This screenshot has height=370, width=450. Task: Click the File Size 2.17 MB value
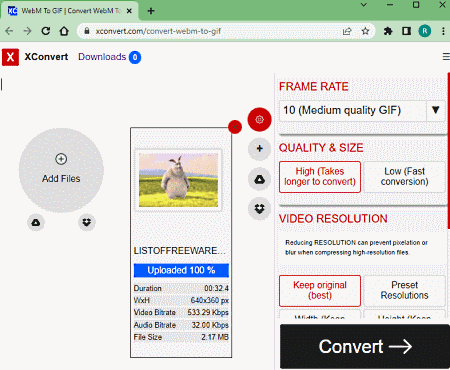[215, 337]
